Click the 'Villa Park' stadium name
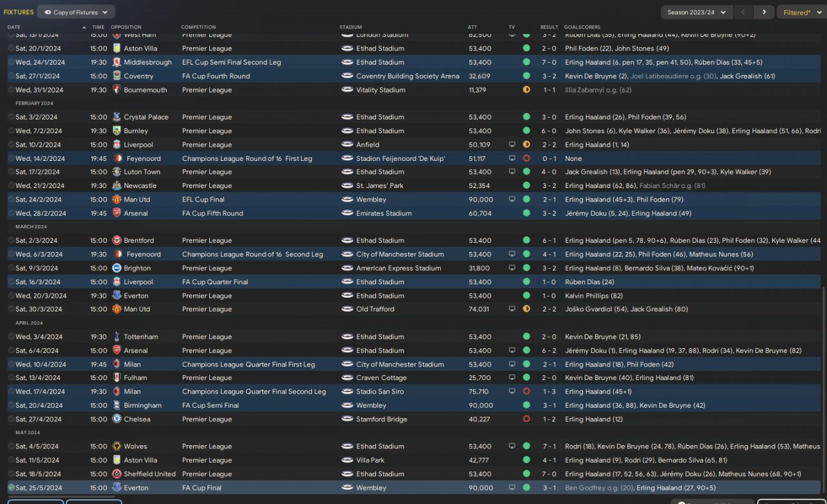The height and width of the screenshot is (504, 827). (370, 460)
